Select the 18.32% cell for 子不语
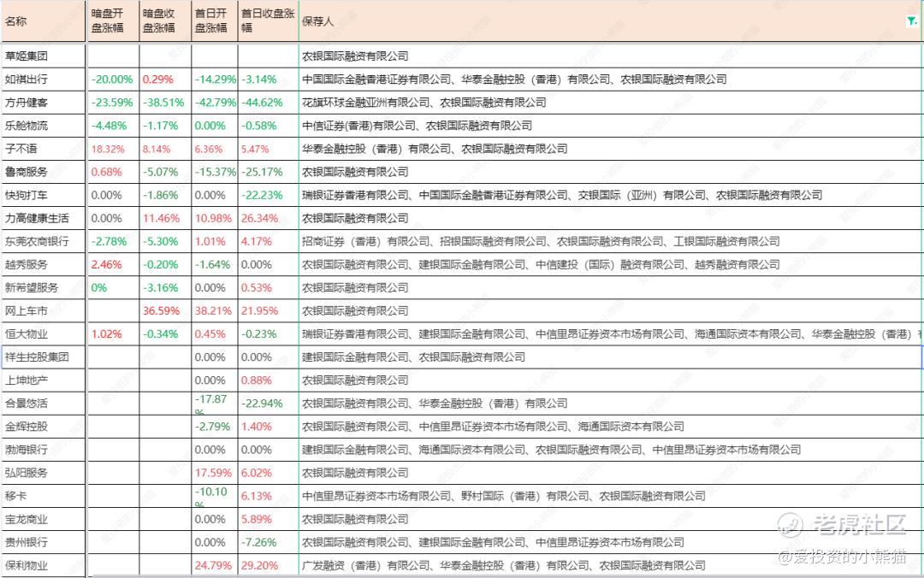The height and width of the screenshot is (578, 924). click(113, 149)
